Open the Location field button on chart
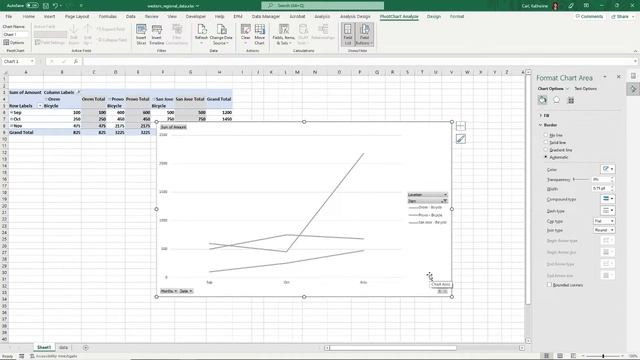This screenshot has height=360, width=640. (427, 195)
